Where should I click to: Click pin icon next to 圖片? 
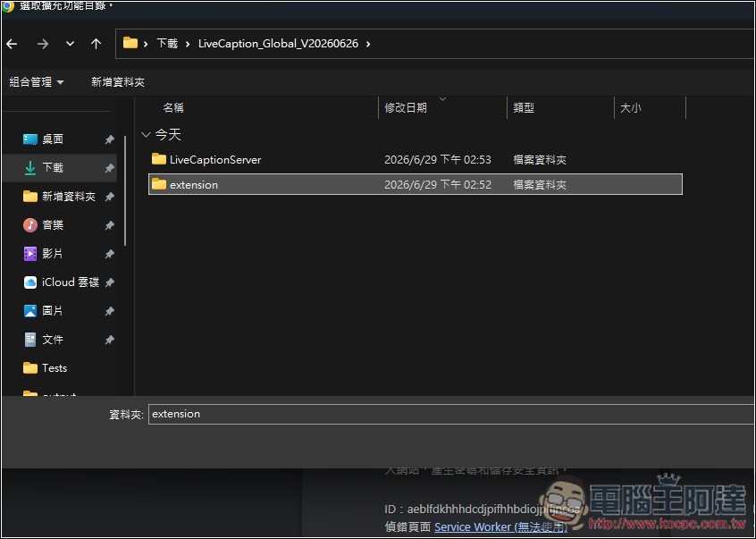(109, 311)
